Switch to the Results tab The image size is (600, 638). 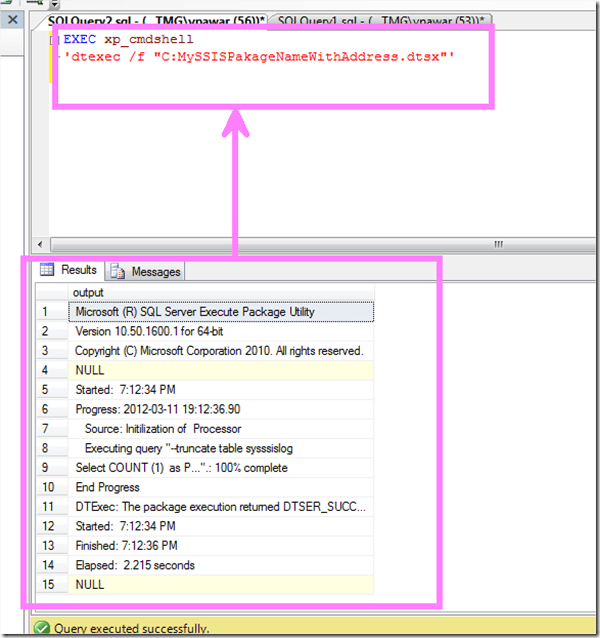coord(78,270)
